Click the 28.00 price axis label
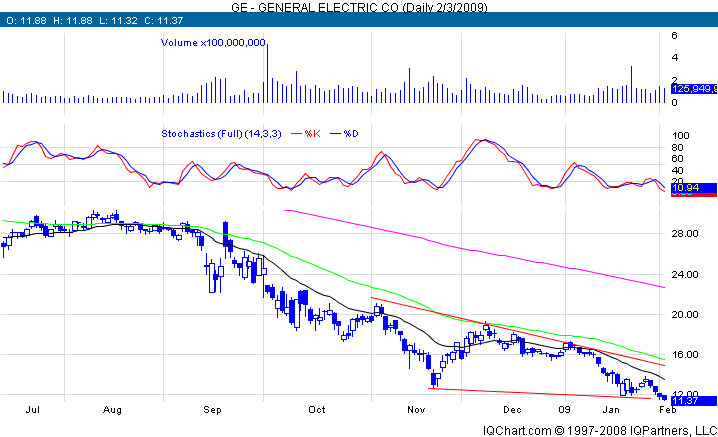 click(685, 234)
